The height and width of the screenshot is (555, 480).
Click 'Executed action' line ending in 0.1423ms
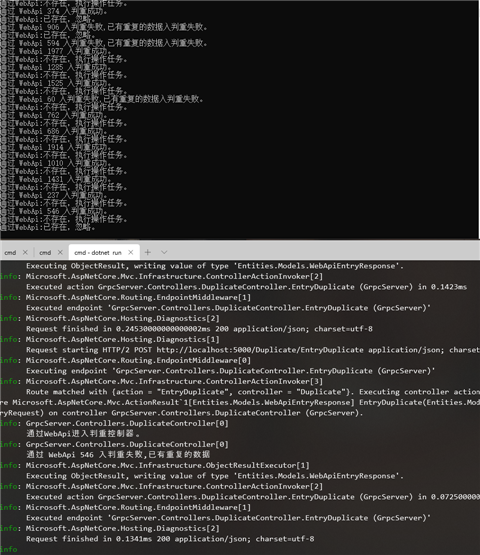click(x=246, y=287)
